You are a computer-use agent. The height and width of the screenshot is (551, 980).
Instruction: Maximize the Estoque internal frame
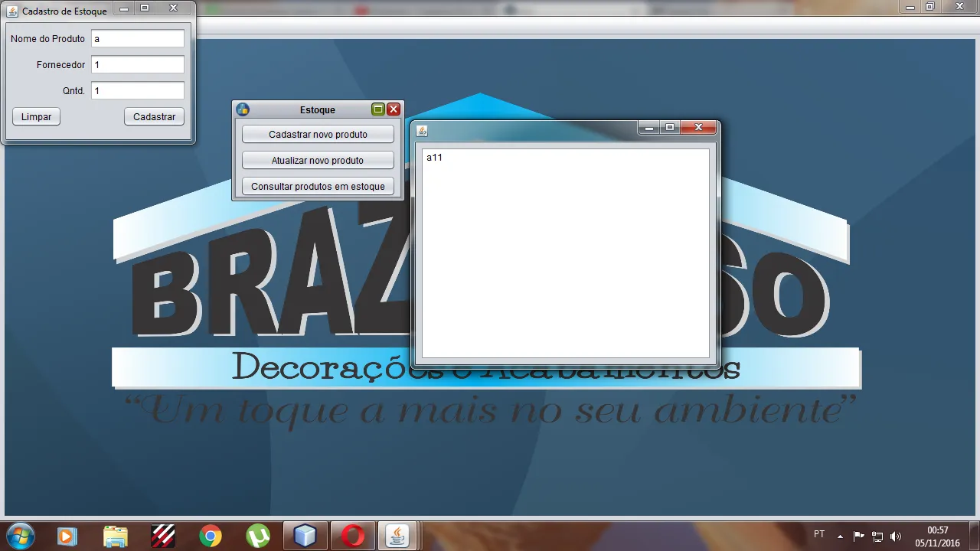378,109
